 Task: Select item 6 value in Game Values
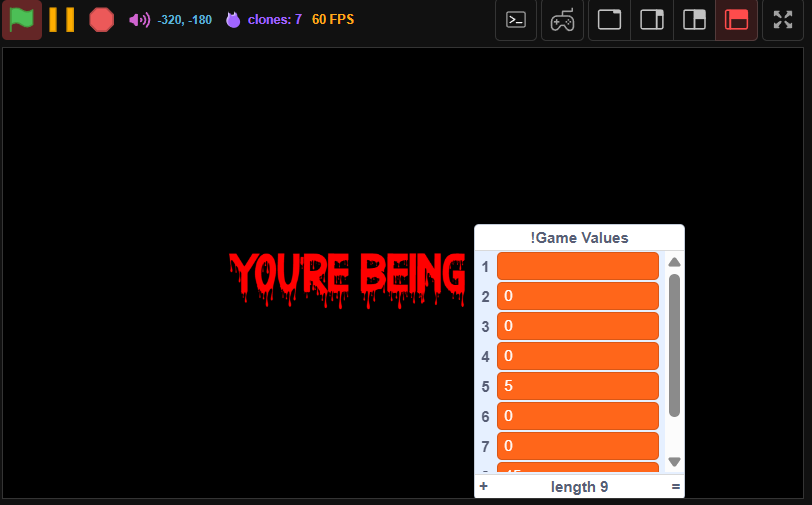tap(578, 416)
